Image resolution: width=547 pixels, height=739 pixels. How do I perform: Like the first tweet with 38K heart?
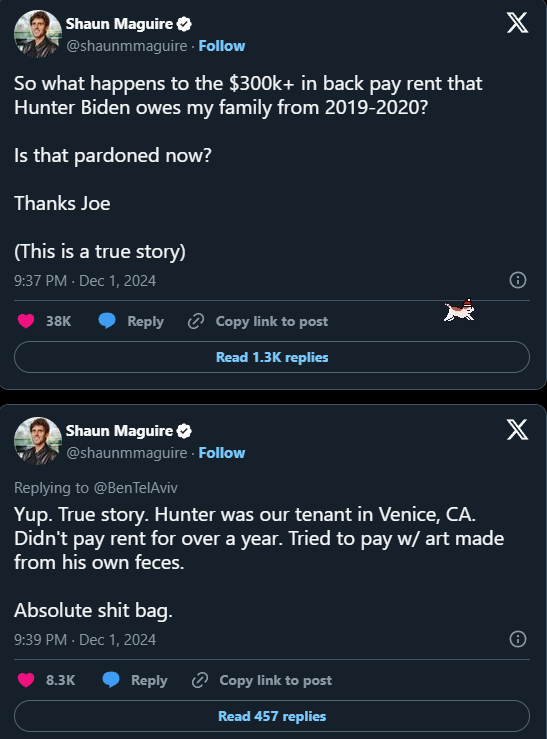click(x=26, y=321)
